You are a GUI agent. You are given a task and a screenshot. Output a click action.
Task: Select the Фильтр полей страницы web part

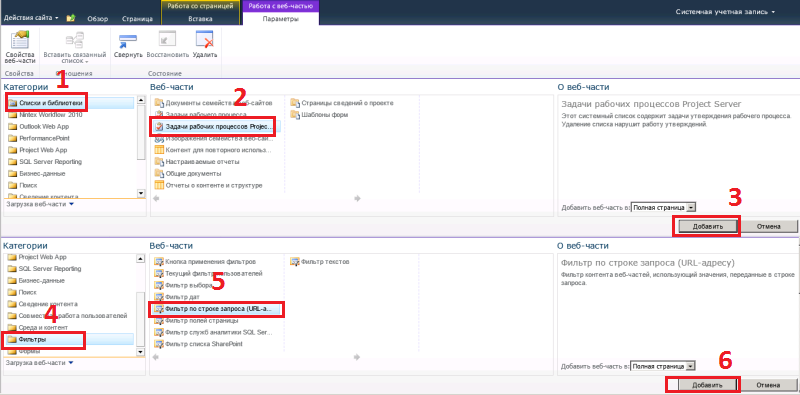(x=196, y=320)
